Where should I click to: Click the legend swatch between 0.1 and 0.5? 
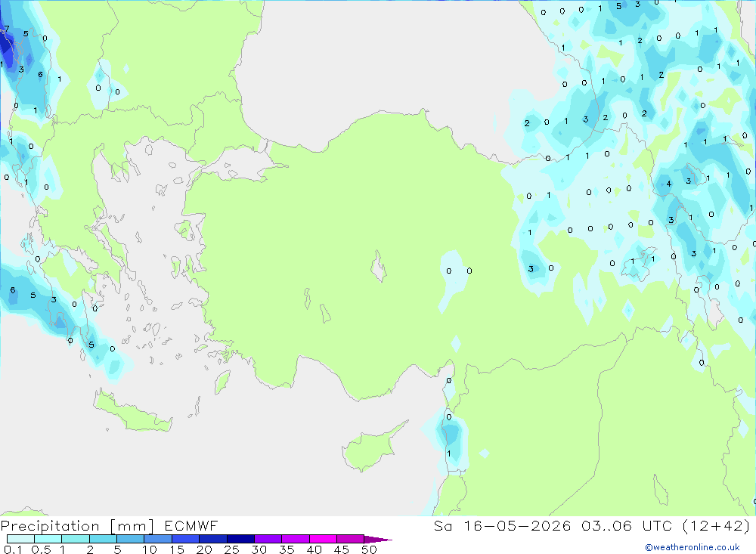coord(20,539)
